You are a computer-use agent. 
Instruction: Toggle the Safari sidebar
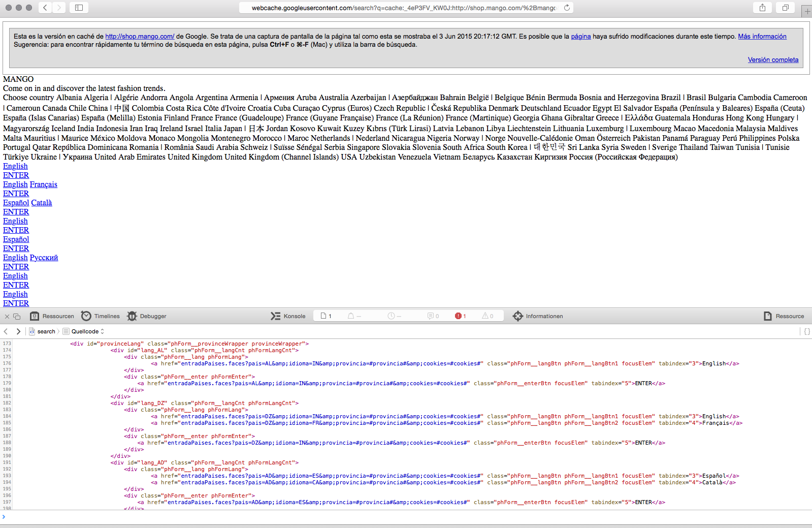[79, 8]
